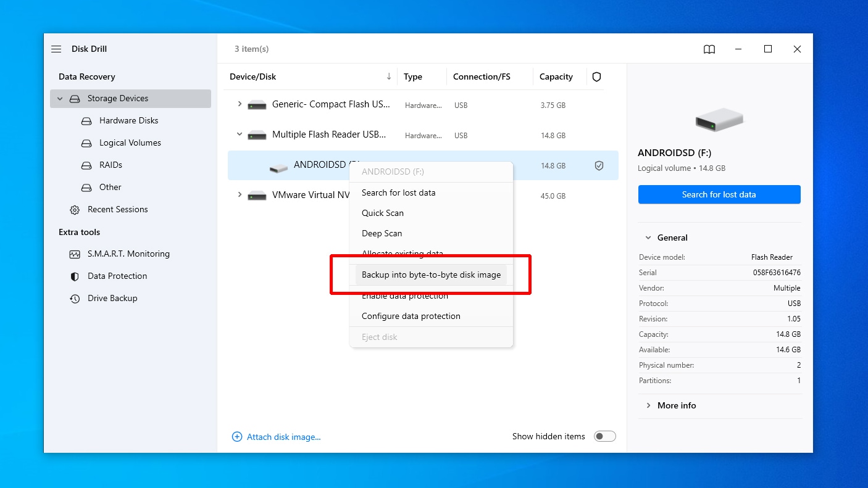
Task: Select Backup into byte-to-byte disk image
Action: [x=431, y=275]
